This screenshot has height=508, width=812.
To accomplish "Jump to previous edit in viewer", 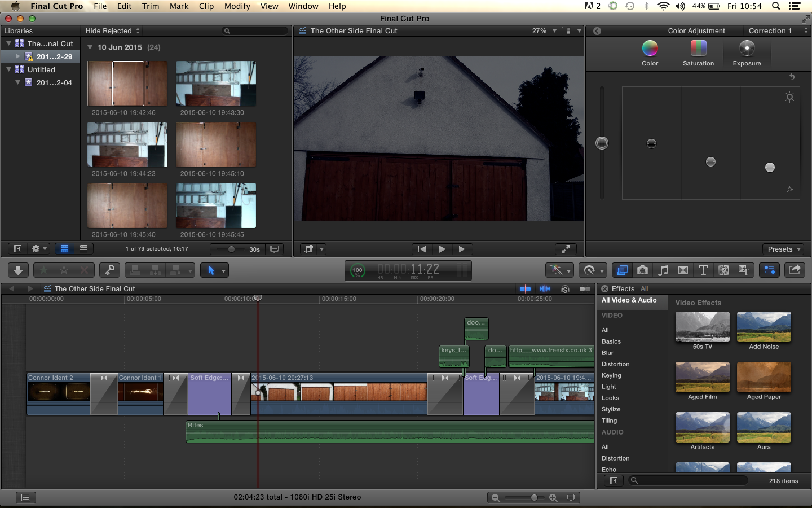I will click(x=422, y=249).
